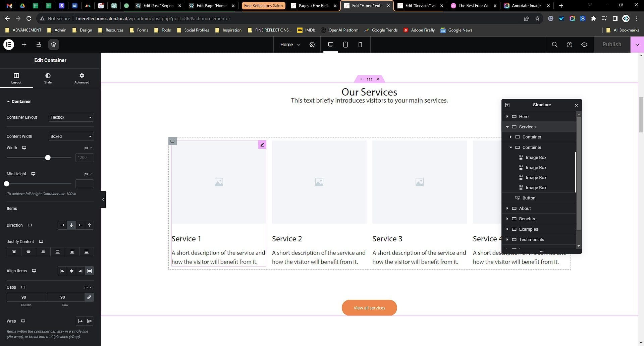644x346 pixels.
Task: Switch to the Style tab
Action: click(x=48, y=78)
